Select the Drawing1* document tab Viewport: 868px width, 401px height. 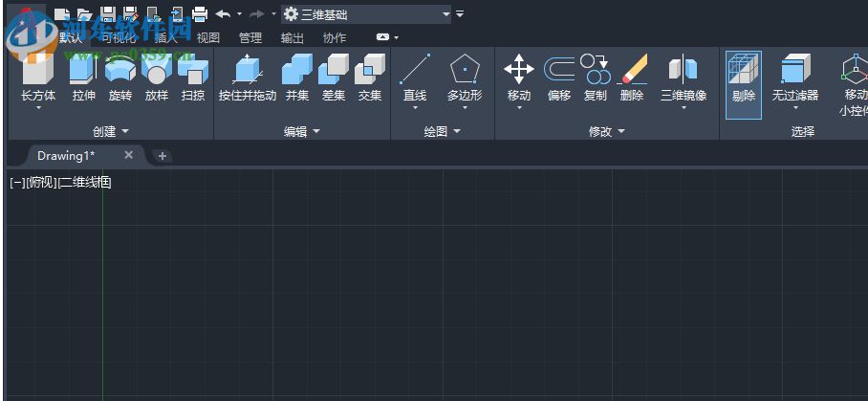point(66,156)
